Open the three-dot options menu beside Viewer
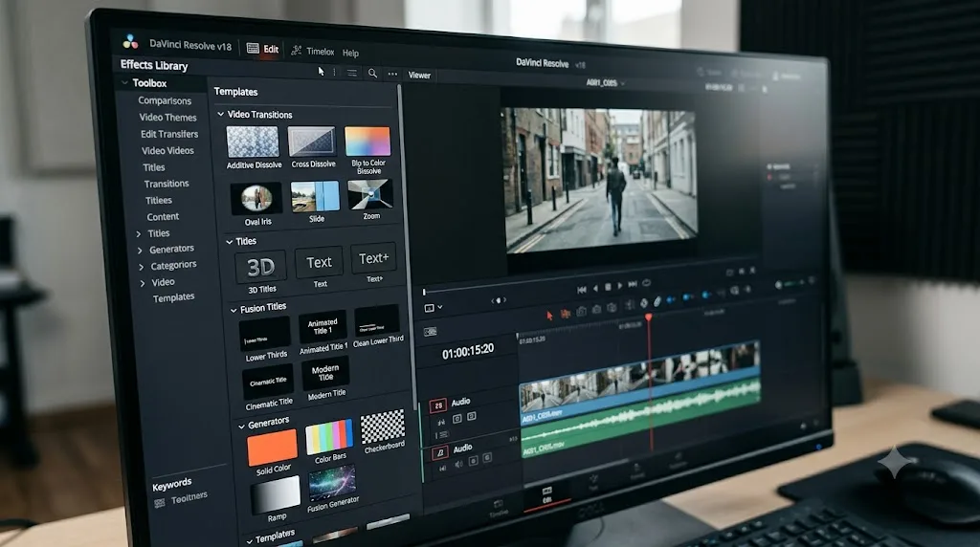980x547 pixels. point(392,75)
